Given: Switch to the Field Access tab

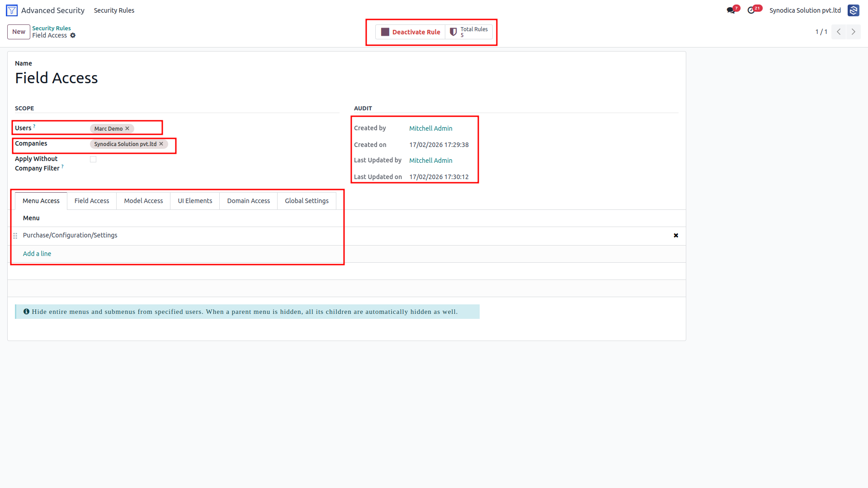Looking at the screenshot, I should click(92, 201).
